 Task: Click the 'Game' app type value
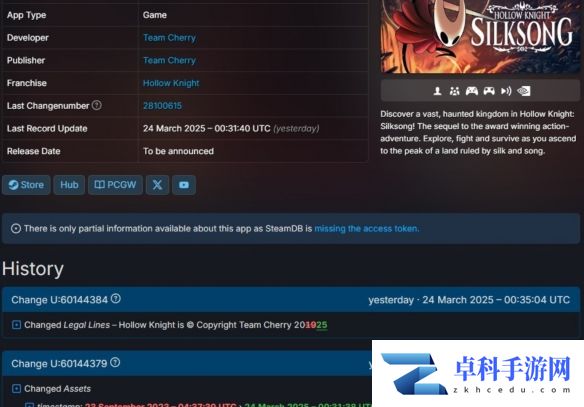pyautogui.click(x=155, y=15)
